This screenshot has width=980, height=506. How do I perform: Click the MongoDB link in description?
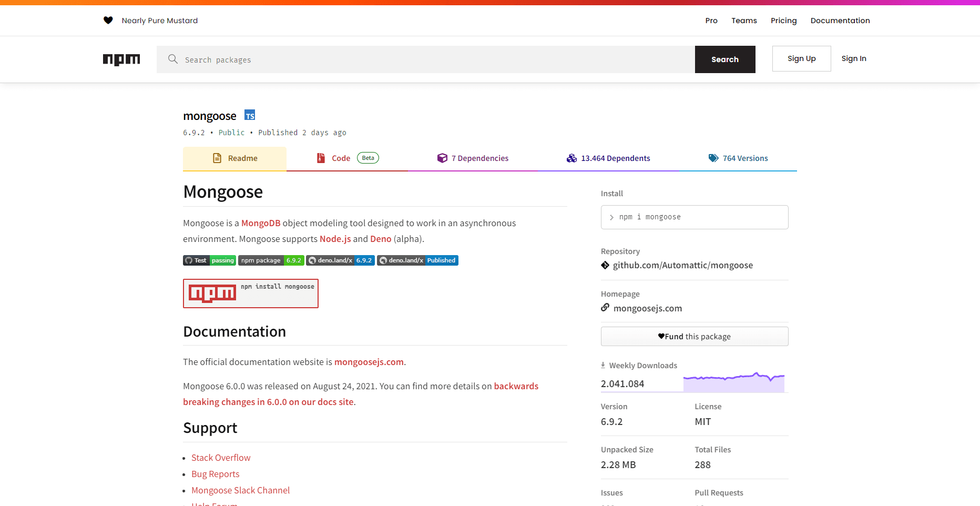pyautogui.click(x=261, y=223)
